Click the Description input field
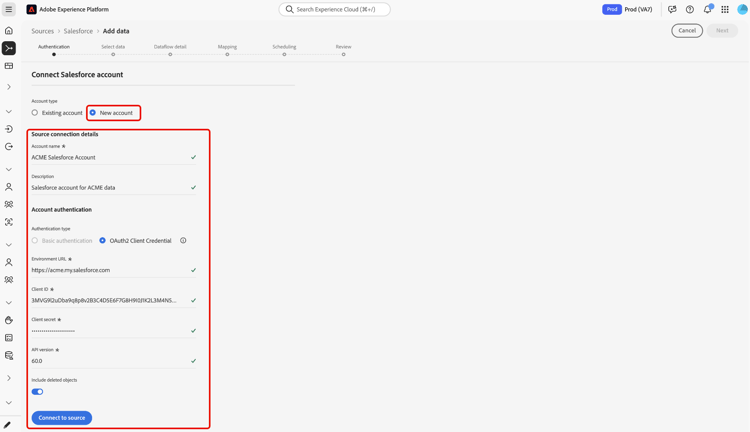Viewport: 750px width, 432px height. tap(114, 188)
